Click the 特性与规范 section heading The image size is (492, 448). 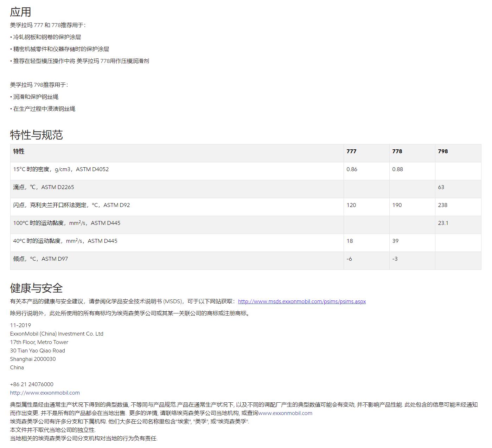(x=37, y=135)
